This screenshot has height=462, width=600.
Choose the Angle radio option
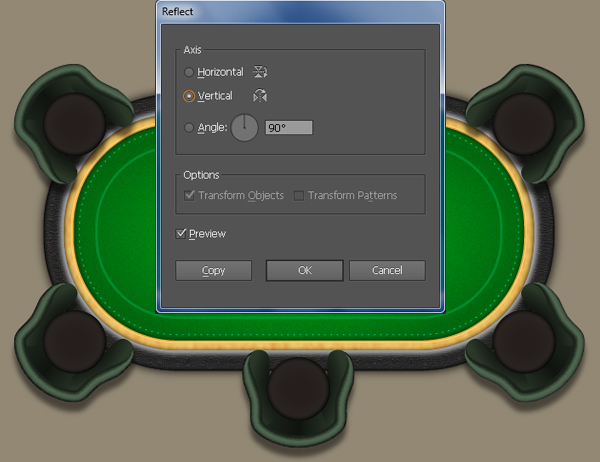189,127
